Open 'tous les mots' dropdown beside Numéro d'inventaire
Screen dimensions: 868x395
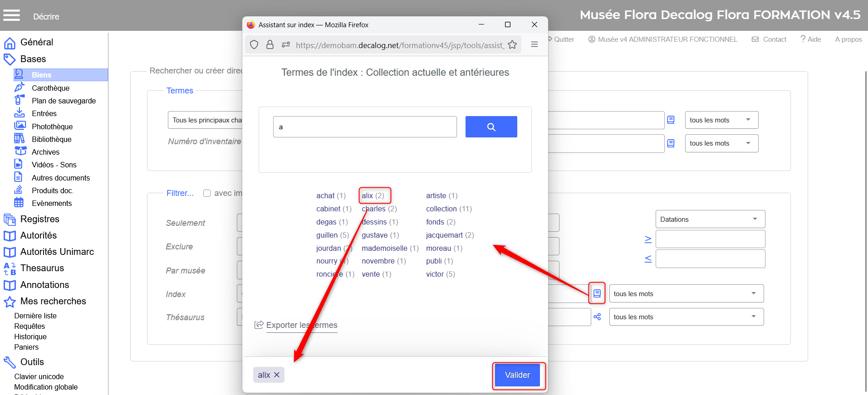click(x=721, y=143)
